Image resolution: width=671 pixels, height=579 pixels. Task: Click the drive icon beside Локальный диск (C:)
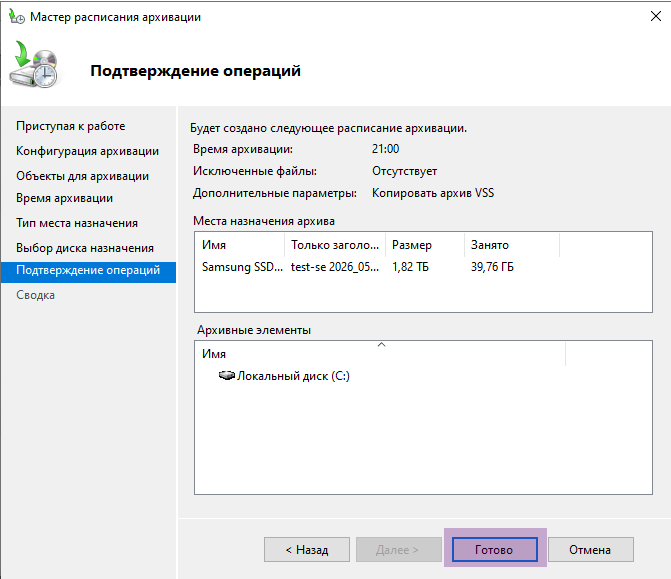(226, 375)
